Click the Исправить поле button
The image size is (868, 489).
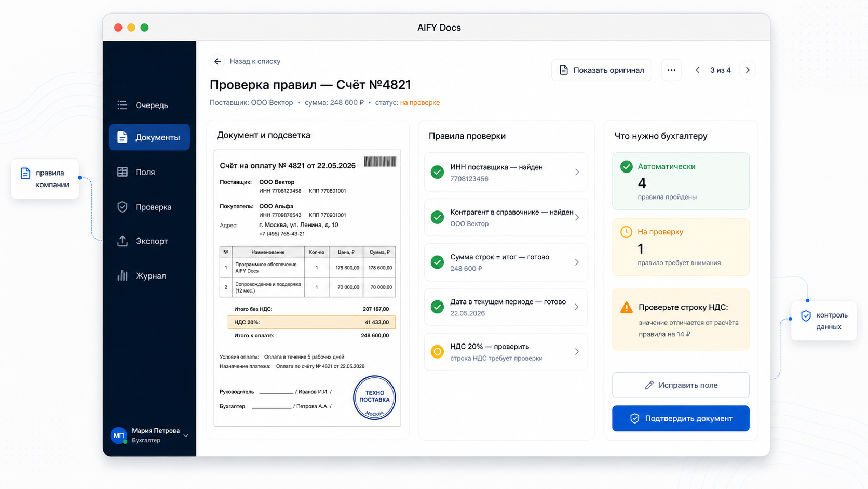pyautogui.click(x=681, y=385)
